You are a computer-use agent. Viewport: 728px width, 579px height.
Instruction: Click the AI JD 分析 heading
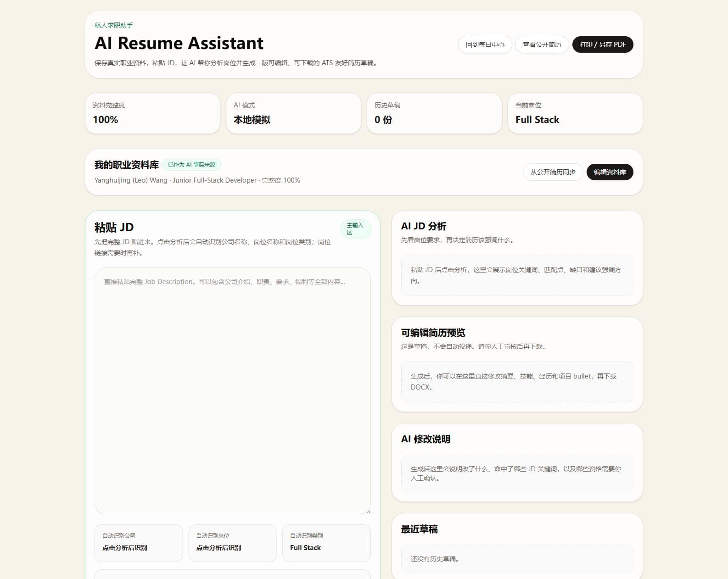pos(424,226)
